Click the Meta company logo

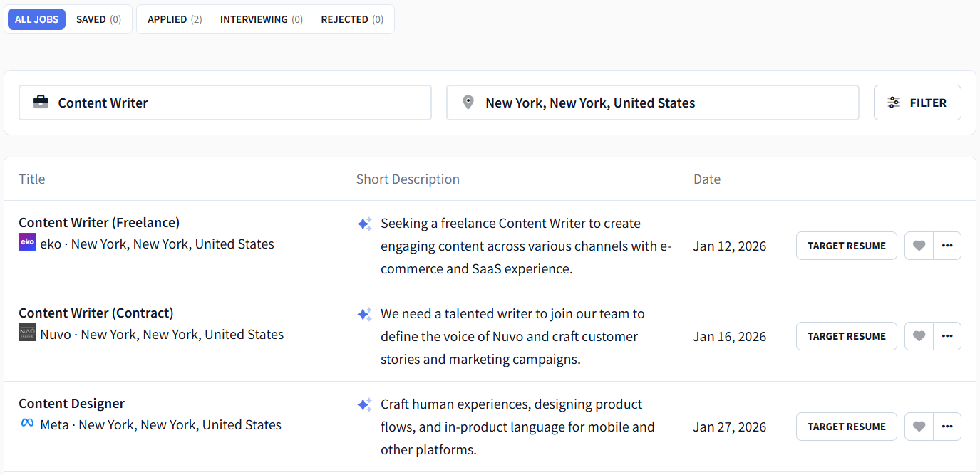click(x=27, y=423)
